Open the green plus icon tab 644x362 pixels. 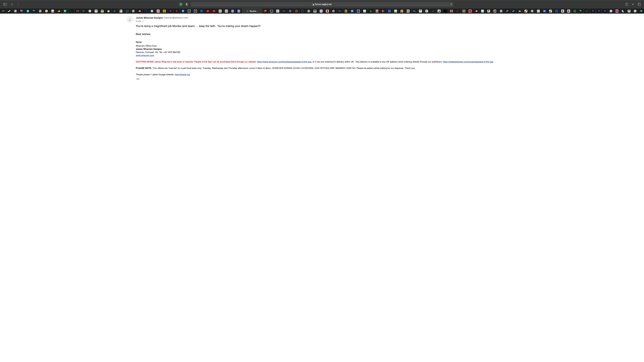click(x=65, y=11)
